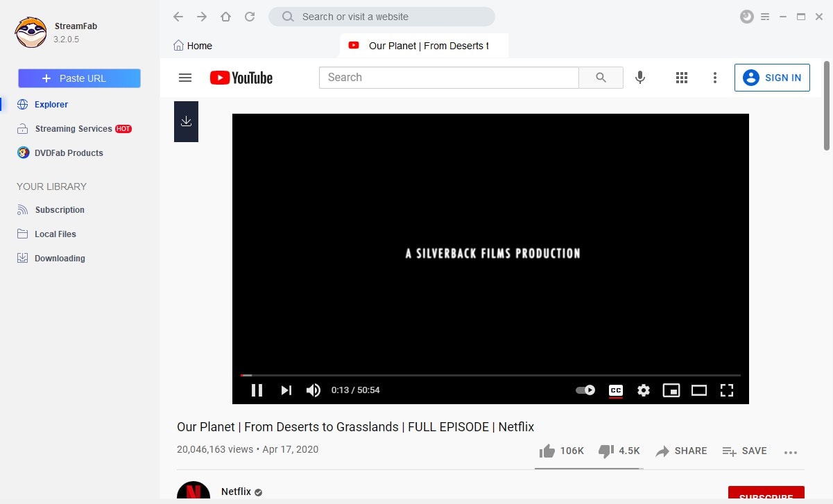833x504 pixels.
Task: Pause the video
Action: 257,390
